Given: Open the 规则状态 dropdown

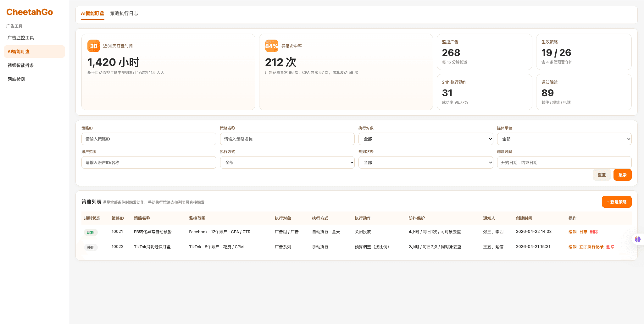Looking at the screenshot, I should point(426,162).
